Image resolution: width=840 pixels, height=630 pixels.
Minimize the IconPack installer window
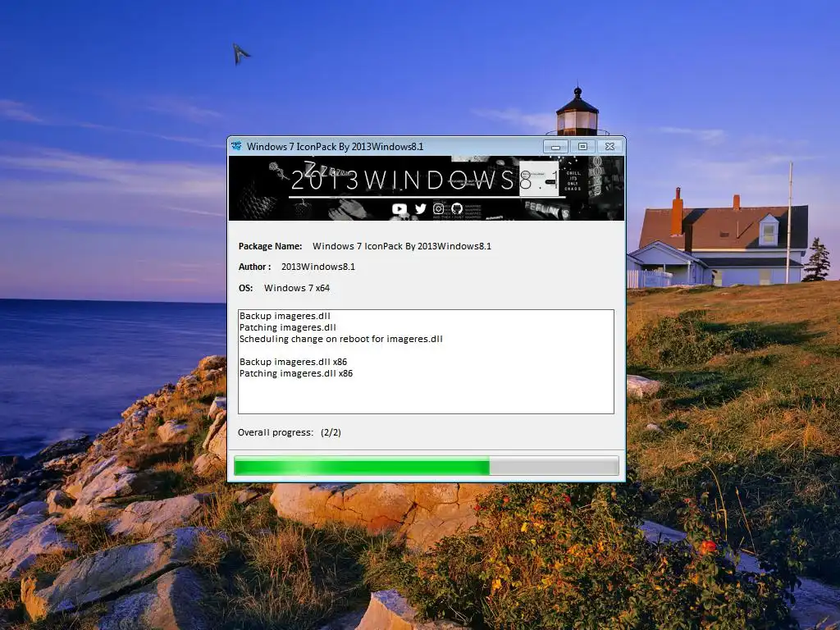(x=555, y=146)
